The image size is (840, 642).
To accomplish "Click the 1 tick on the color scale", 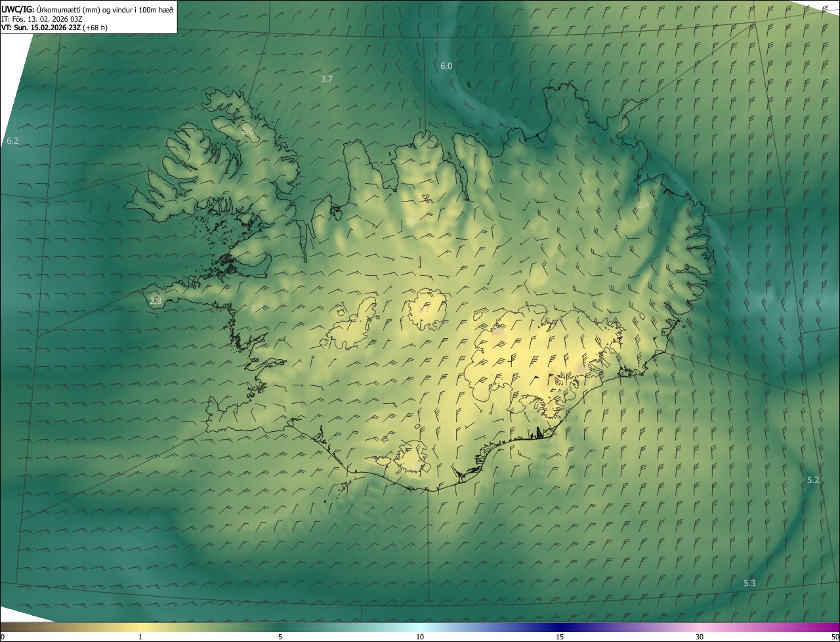I will tap(140, 637).
